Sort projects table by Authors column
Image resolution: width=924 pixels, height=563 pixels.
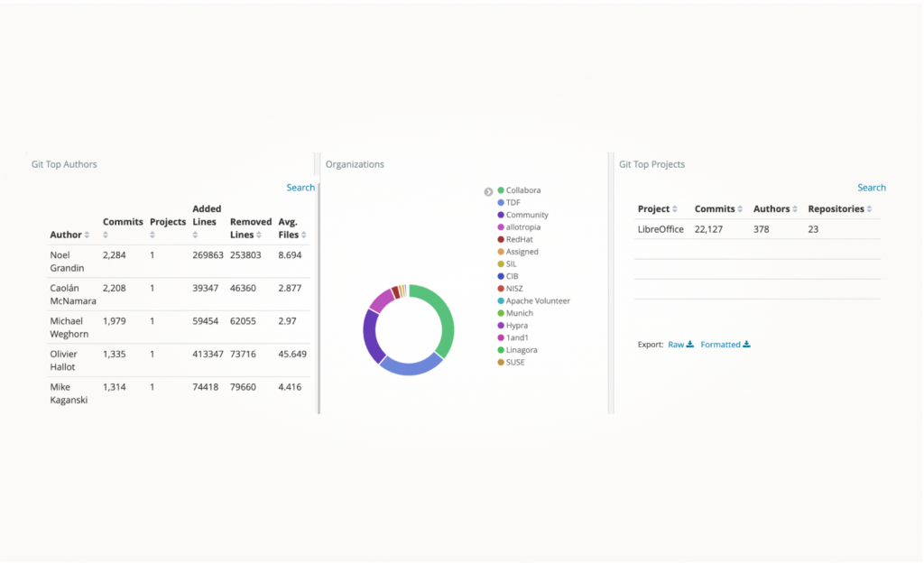tap(795, 209)
